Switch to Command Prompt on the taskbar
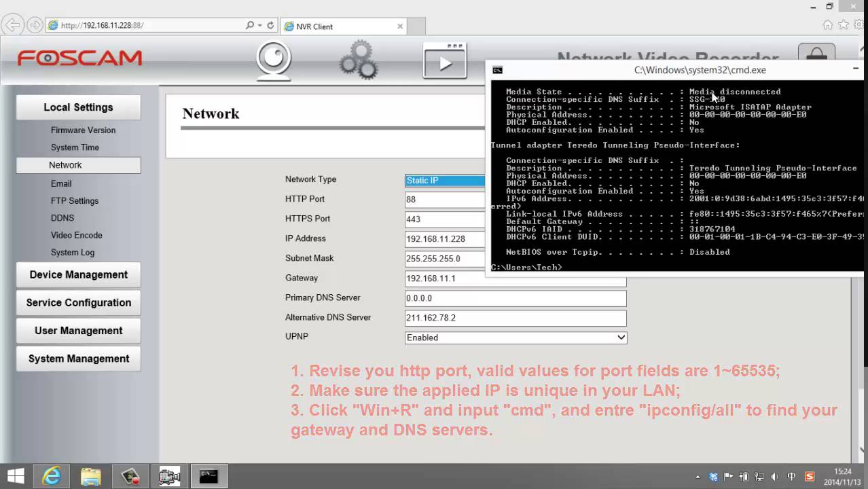868x489 pixels. (x=209, y=476)
